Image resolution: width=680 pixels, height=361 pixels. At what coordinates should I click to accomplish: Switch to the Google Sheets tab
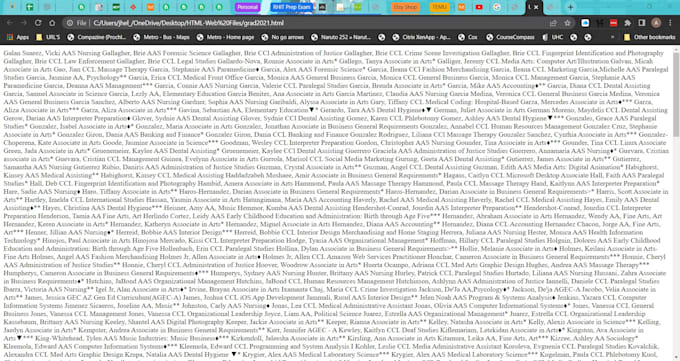(29, 7)
